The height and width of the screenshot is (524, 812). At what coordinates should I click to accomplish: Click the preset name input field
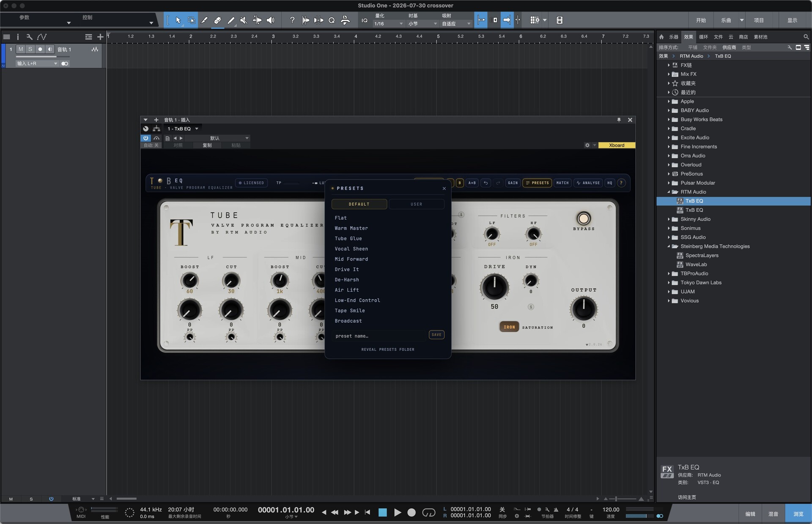[379, 336]
